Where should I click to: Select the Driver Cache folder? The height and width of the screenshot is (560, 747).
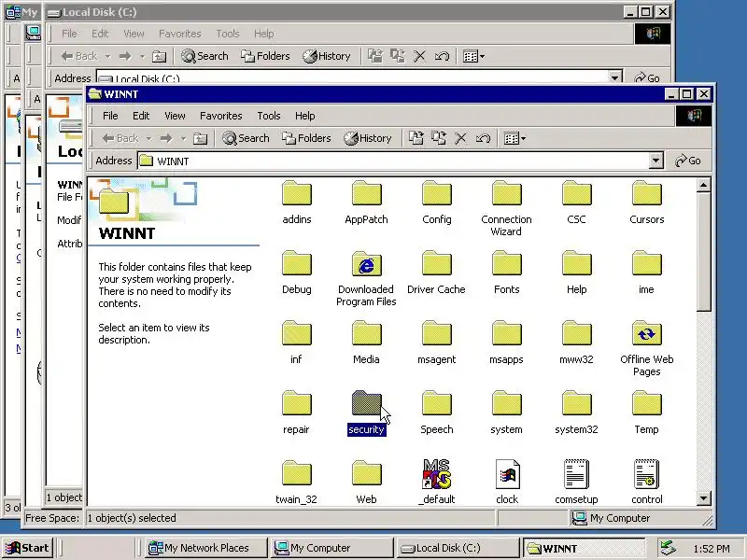coord(436,273)
